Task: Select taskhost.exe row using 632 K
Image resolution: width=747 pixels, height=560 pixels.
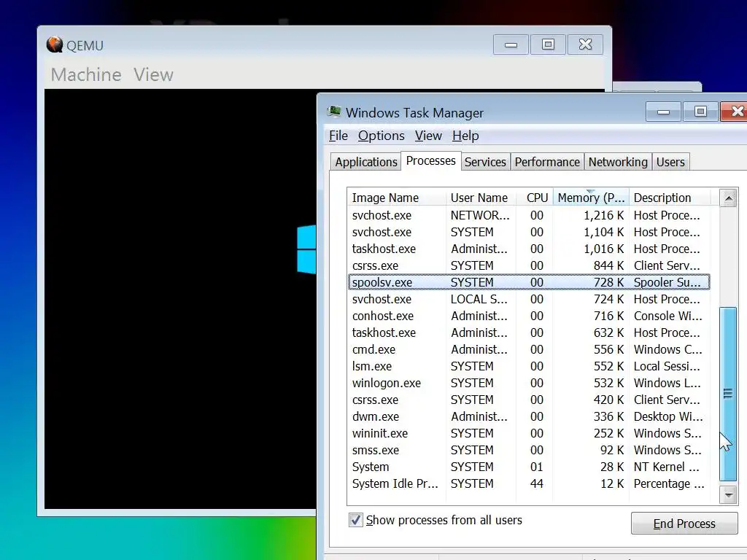Action: pyautogui.click(x=529, y=332)
